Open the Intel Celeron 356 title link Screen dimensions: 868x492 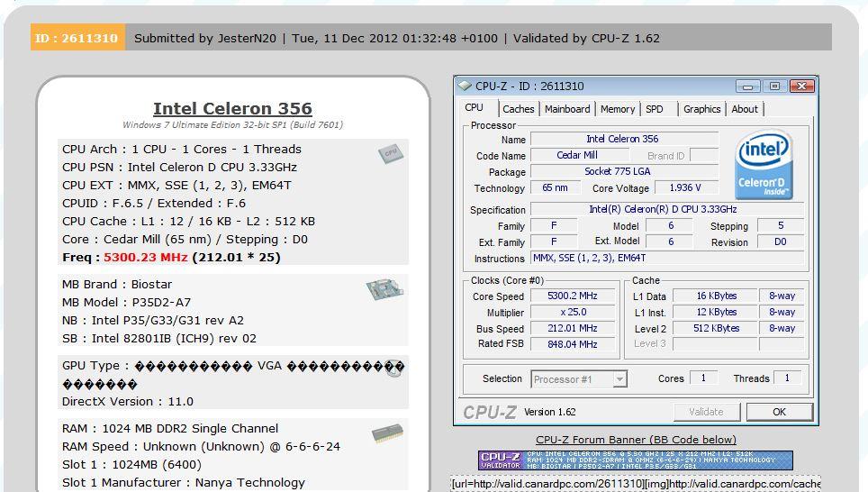point(232,109)
